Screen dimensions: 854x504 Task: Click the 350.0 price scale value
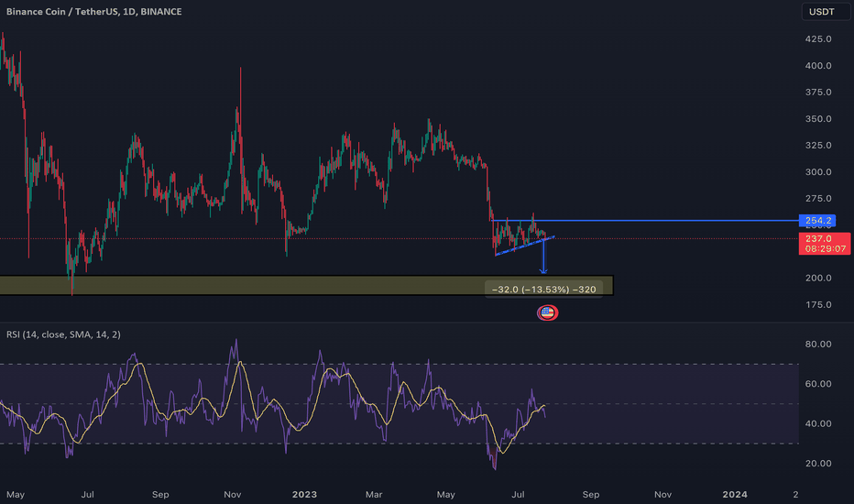(818, 119)
